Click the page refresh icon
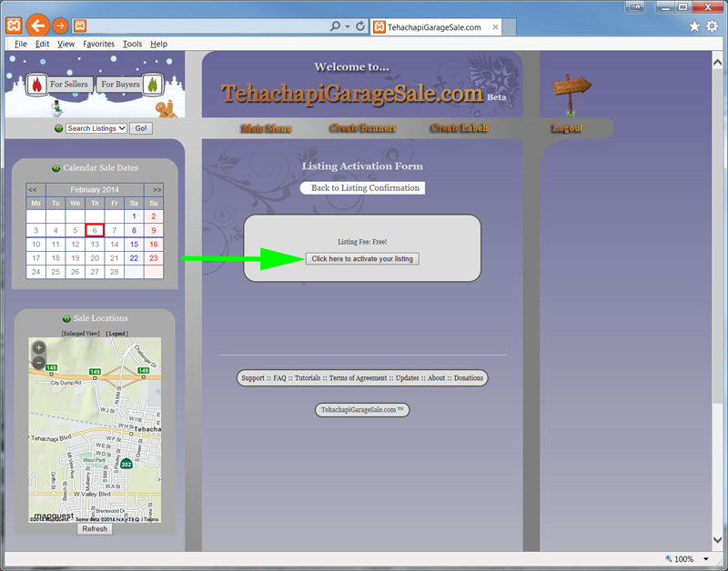Image resolution: width=728 pixels, height=571 pixels. [x=360, y=26]
